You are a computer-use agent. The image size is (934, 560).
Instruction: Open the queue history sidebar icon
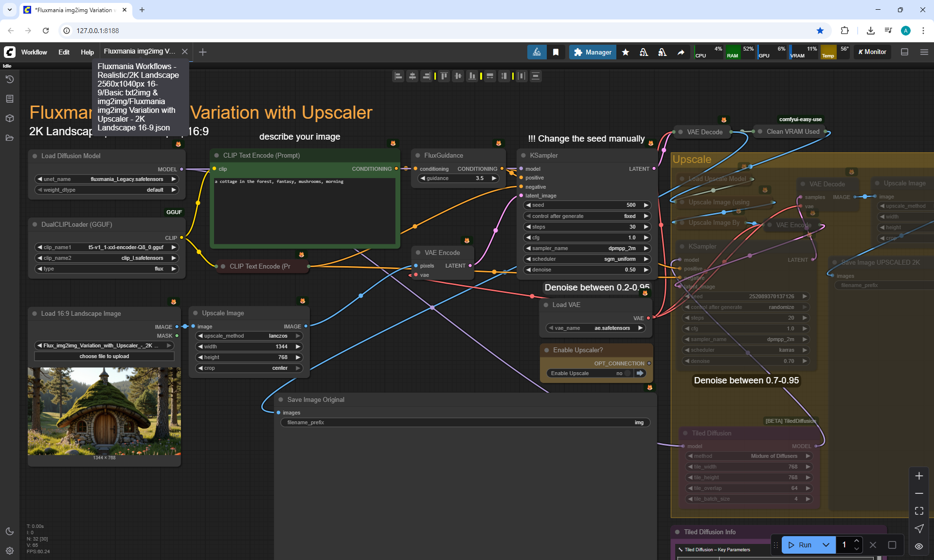10,79
